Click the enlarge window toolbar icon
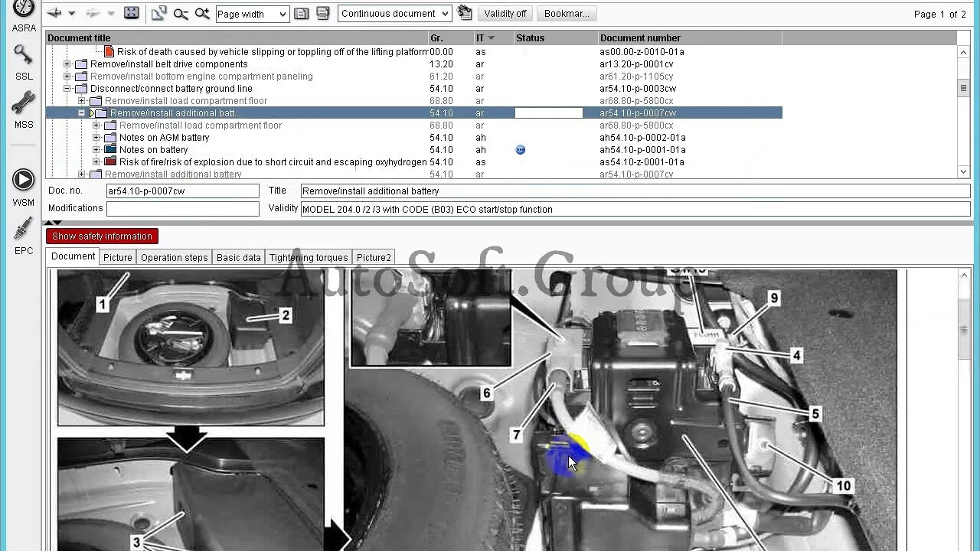980x551 pixels. coord(158,13)
